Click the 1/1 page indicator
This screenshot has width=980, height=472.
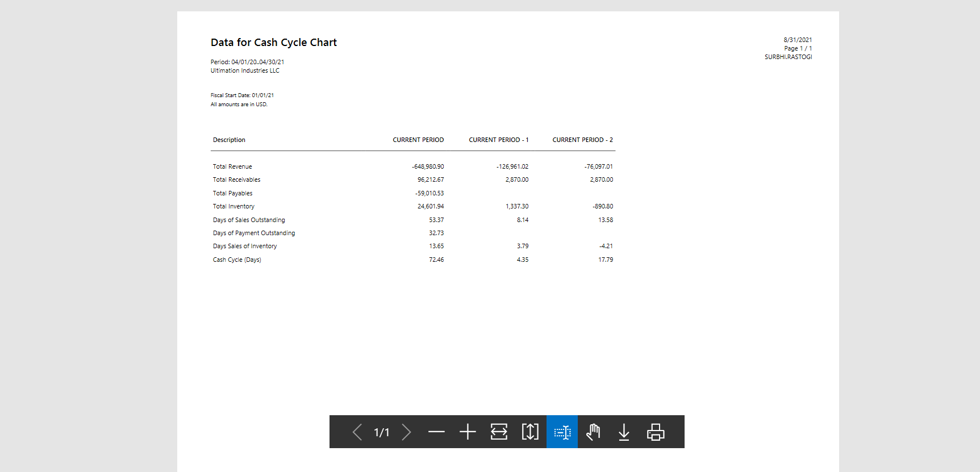tap(382, 433)
